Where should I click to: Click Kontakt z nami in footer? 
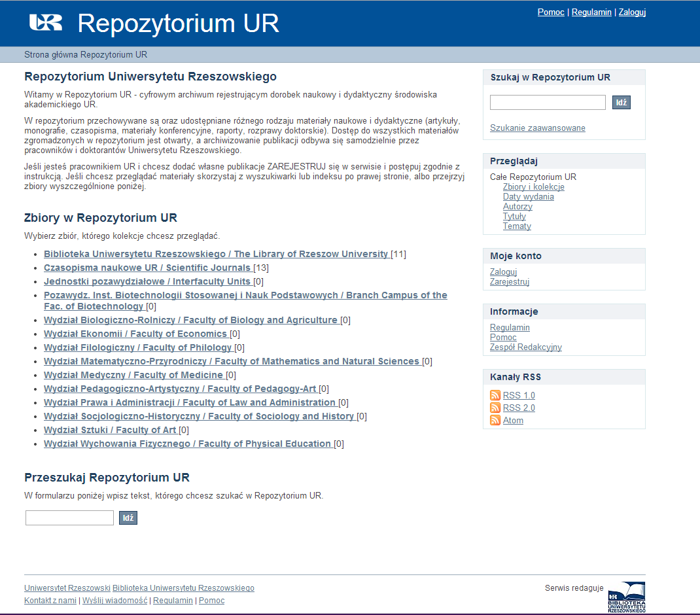pos(50,601)
